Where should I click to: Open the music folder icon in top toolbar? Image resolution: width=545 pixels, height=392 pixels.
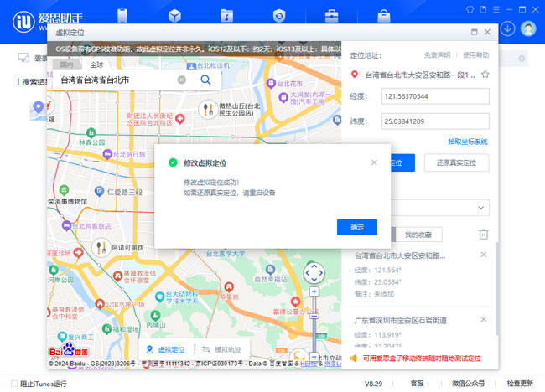[x=227, y=16]
